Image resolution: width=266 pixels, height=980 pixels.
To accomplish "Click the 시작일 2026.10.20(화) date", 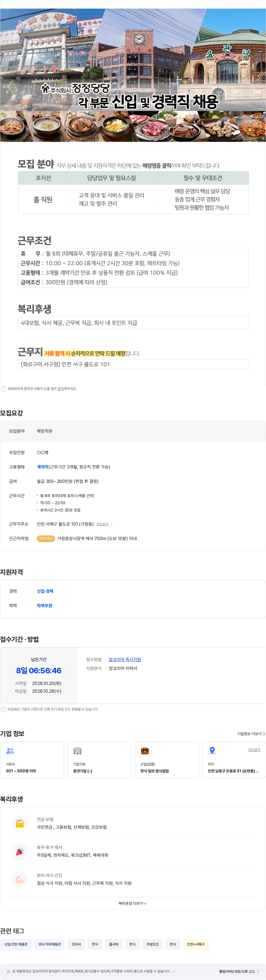I will click(x=47, y=683).
